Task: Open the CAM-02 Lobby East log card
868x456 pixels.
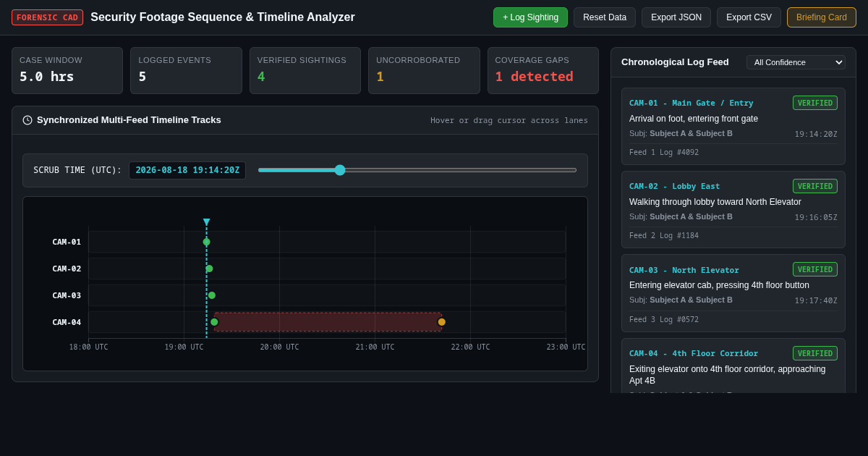Action: pos(733,210)
